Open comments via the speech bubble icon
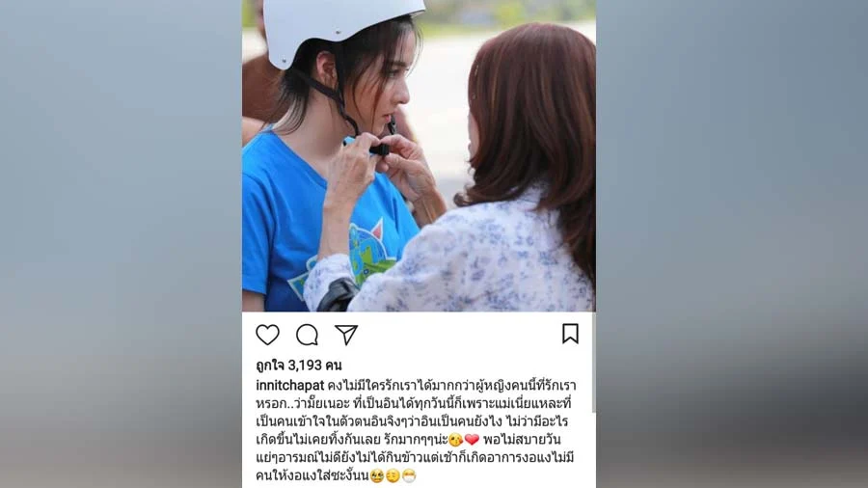868x488 pixels. (307, 335)
